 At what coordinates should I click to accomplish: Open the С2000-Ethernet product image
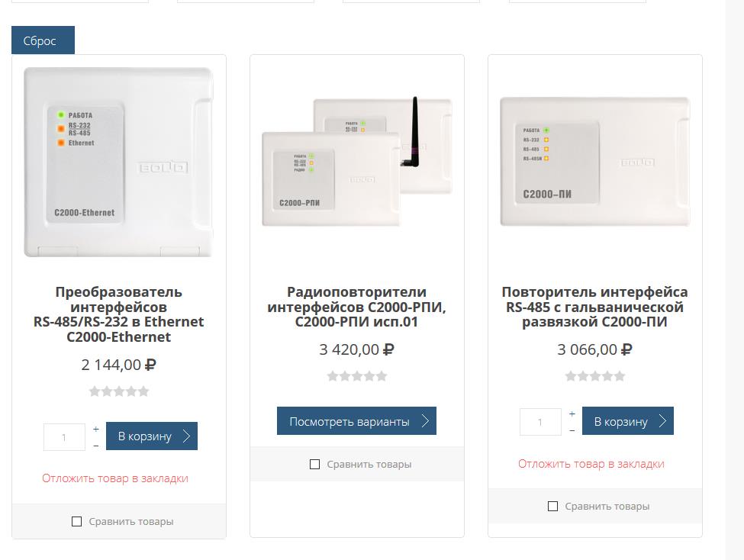118,163
